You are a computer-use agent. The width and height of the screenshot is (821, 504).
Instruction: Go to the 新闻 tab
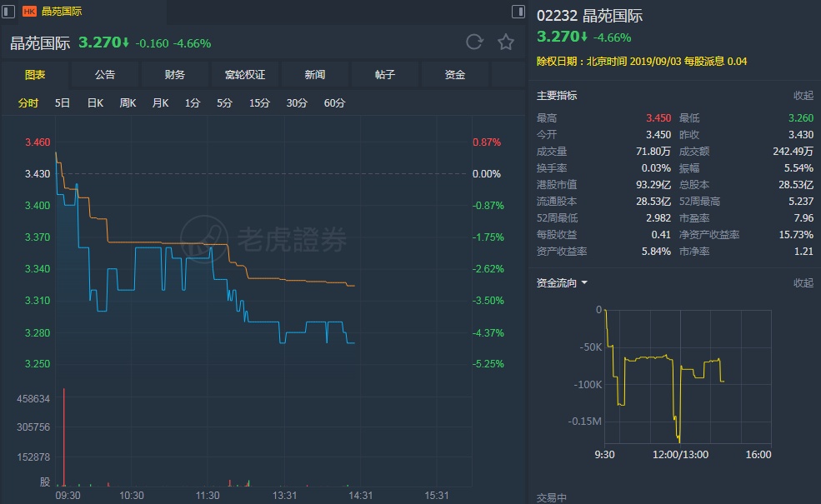[x=315, y=75]
